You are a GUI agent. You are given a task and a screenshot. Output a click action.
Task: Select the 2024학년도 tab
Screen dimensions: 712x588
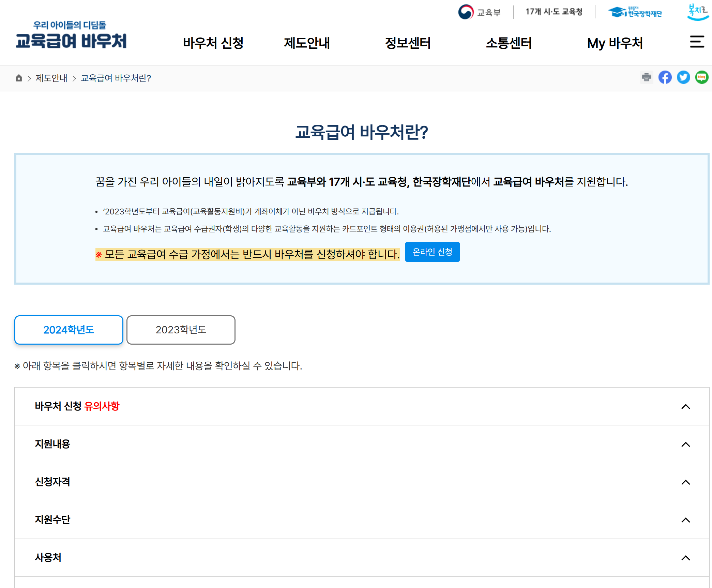(69, 330)
